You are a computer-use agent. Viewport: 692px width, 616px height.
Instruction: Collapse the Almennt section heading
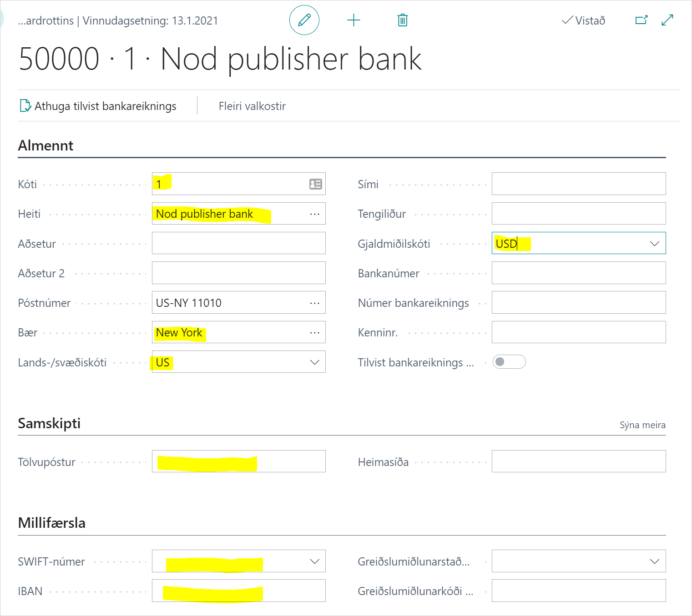pyautogui.click(x=45, y=145)
